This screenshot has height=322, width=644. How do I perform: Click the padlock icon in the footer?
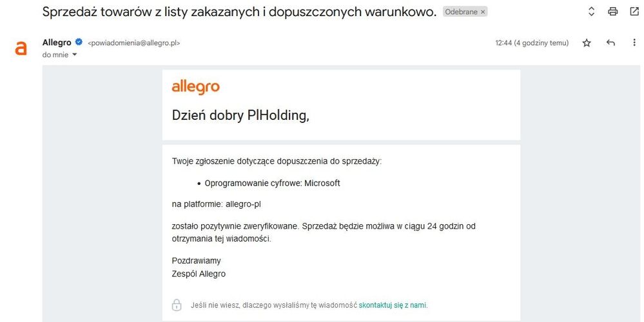tap(177, 305)
